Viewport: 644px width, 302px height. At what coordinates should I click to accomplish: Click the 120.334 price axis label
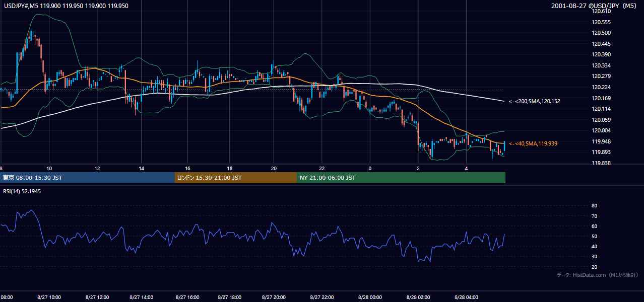(601, 65)
